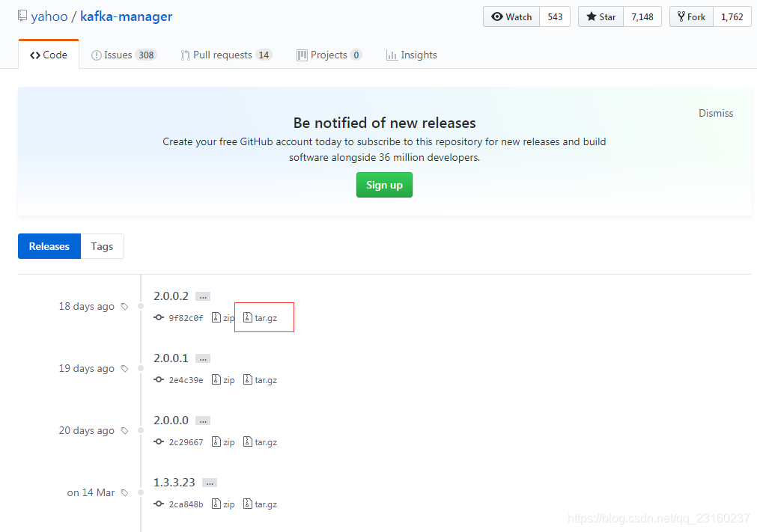The width and height of the screenshot is (757, 532).
Task: Expand the ellipsis next to 2.0.0.0
Action: tap(203, 421)
